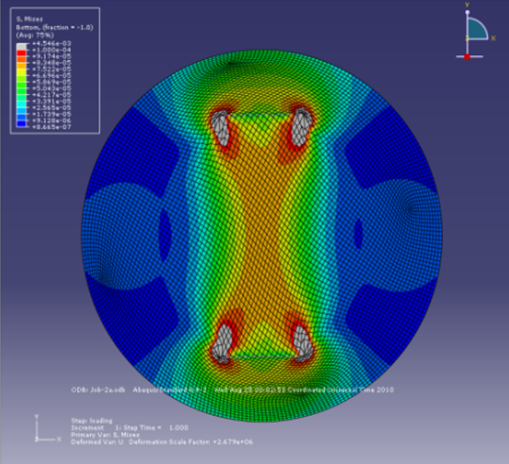The image size is (509, 464).
Task: Select the lower-left gray high-stress hole region
Action: [222, 343]
